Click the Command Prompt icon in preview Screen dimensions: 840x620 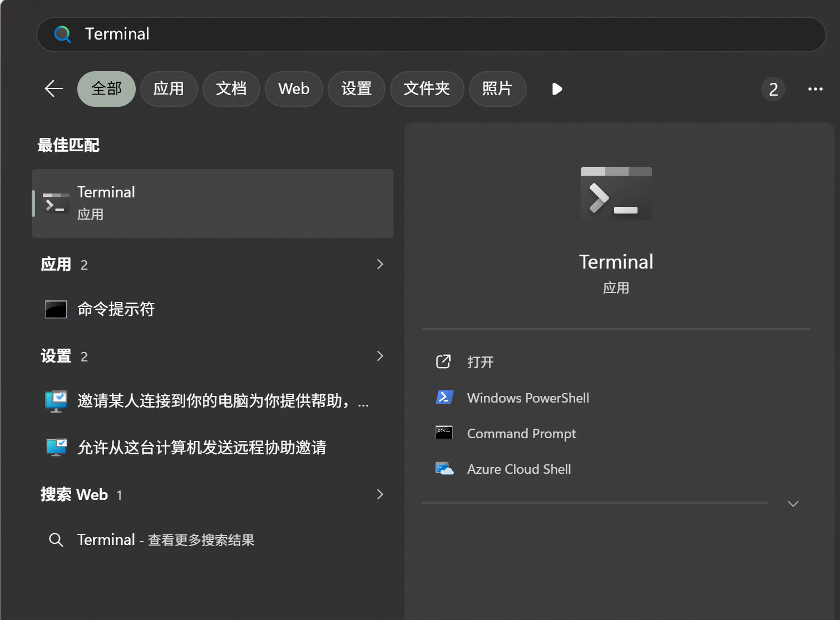tap(444, 433)
